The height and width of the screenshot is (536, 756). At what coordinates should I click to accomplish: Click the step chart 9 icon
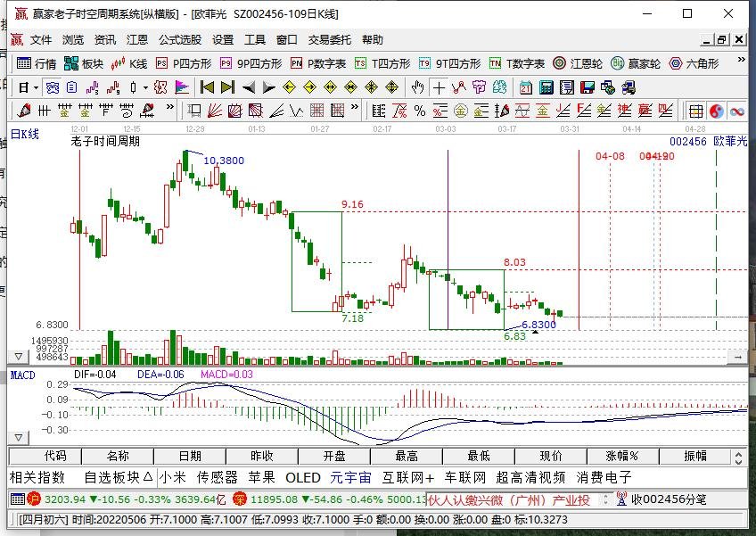pyautogui.click(x=113, y=87)
